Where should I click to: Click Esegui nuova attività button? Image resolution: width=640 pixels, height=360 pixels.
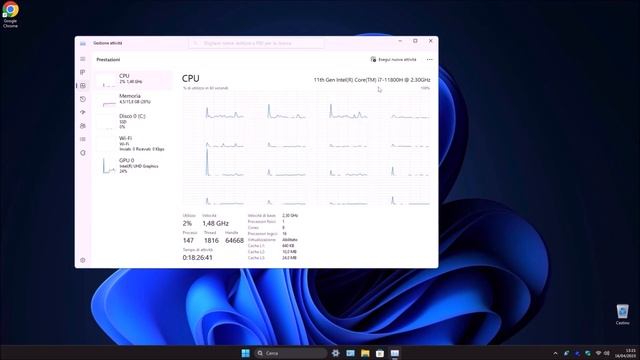(393, 60)
